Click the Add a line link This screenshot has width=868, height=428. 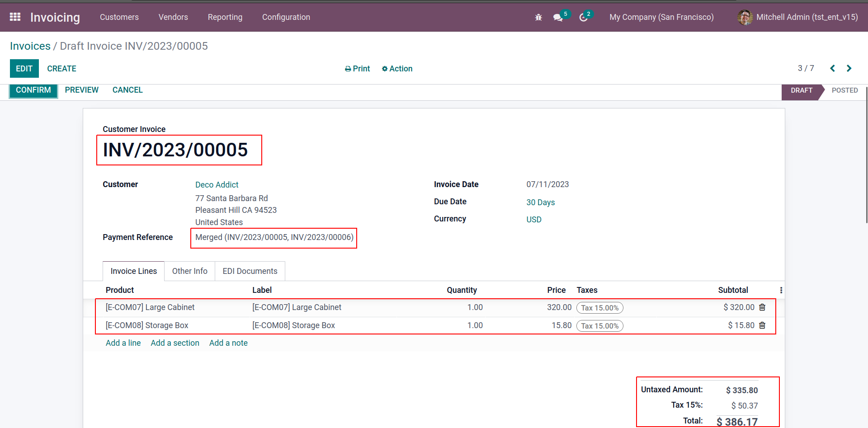[123, 343]
